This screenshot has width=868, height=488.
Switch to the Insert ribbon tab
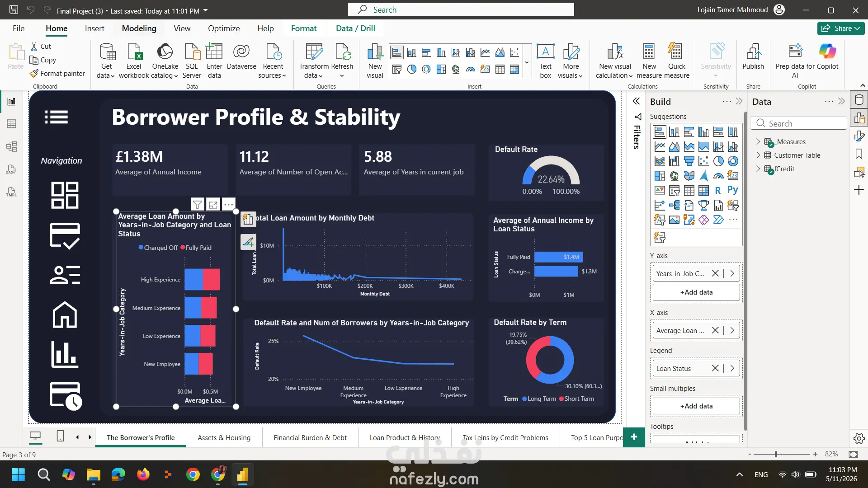[94, 28]
